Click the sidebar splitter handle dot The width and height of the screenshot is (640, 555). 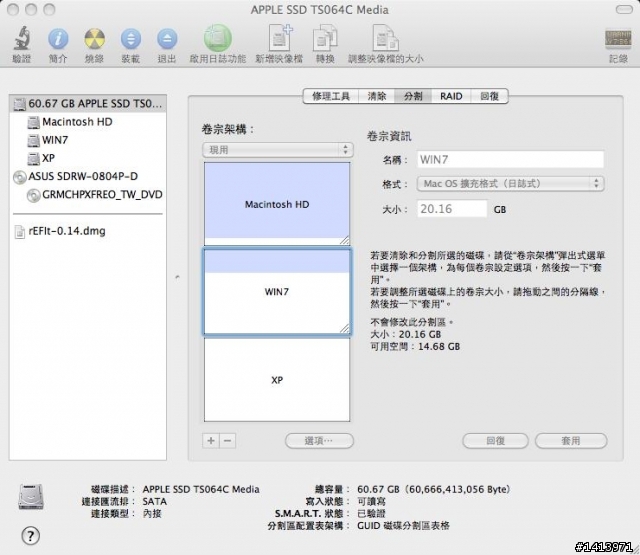click(x=177, y=277)
